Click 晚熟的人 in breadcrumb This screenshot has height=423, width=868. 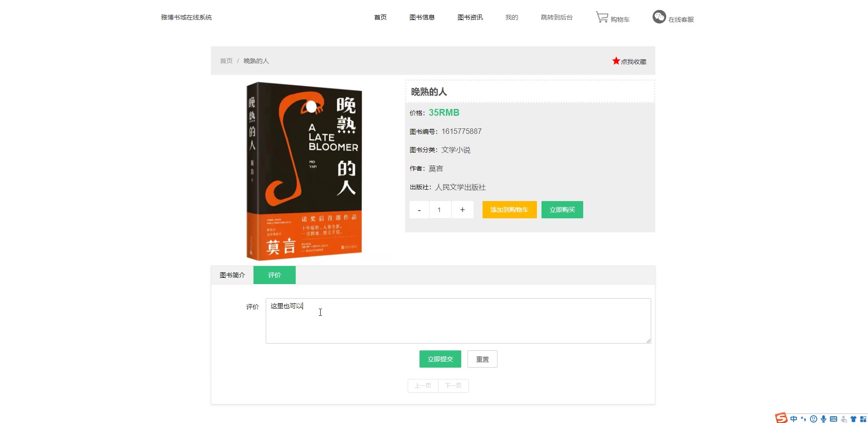[x=256, y=61]
